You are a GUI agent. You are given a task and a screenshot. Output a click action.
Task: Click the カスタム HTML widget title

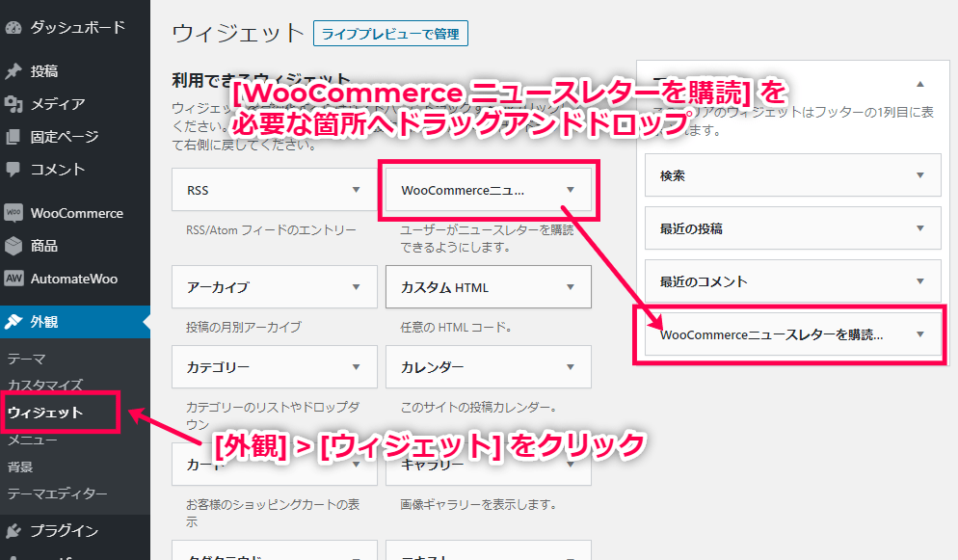445,287
